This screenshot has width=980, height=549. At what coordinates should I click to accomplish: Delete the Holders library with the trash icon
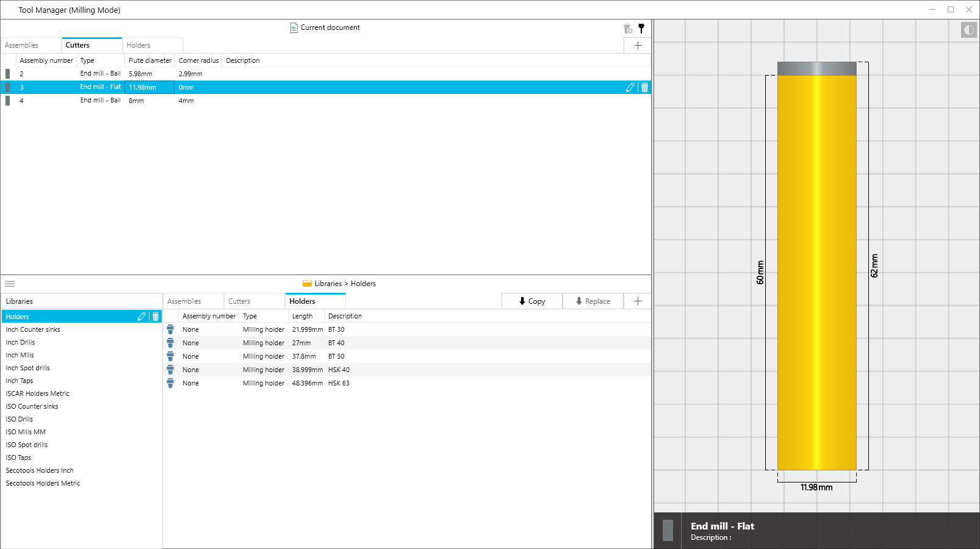(x=156, y=317)
